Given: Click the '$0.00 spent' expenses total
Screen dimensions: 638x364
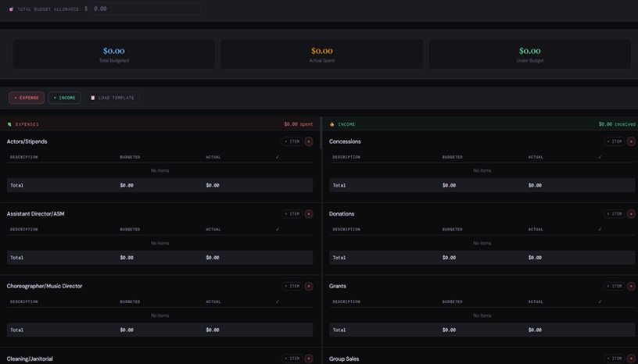Looking at the screenshot, I should [298, 124].
